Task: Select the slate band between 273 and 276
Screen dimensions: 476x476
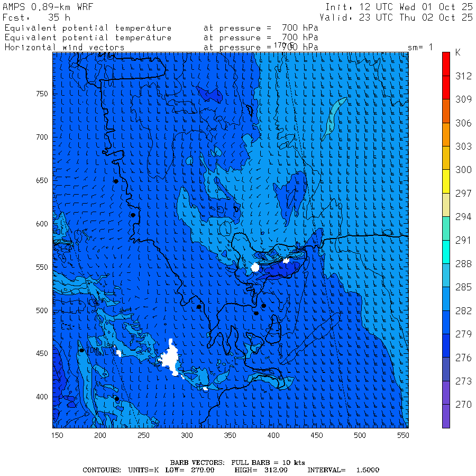Action: click(446, 369)
